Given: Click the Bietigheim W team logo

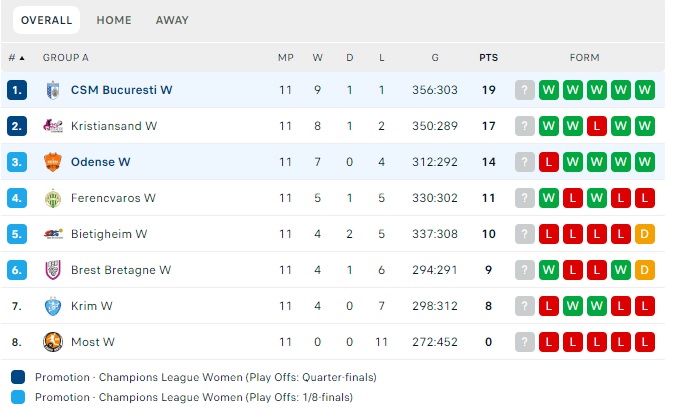Looking at the screenshot, I should click(x=53, y=234).
